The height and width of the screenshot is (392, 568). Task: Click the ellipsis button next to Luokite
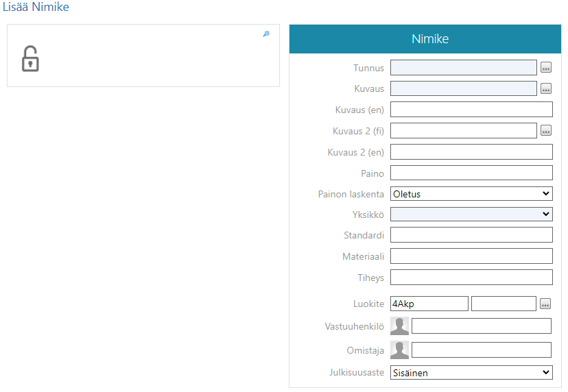click(546, 304)
